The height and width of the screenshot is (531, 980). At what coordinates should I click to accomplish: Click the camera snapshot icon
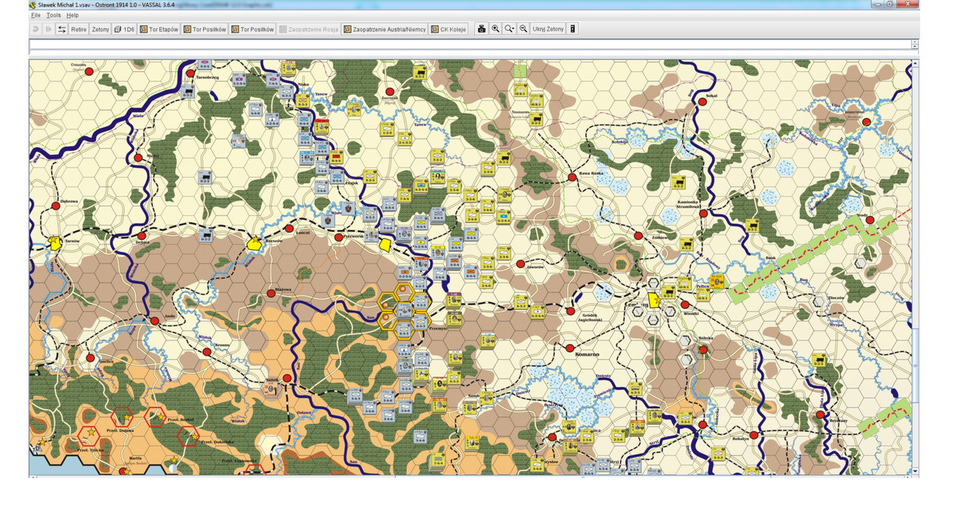point(482,29)
